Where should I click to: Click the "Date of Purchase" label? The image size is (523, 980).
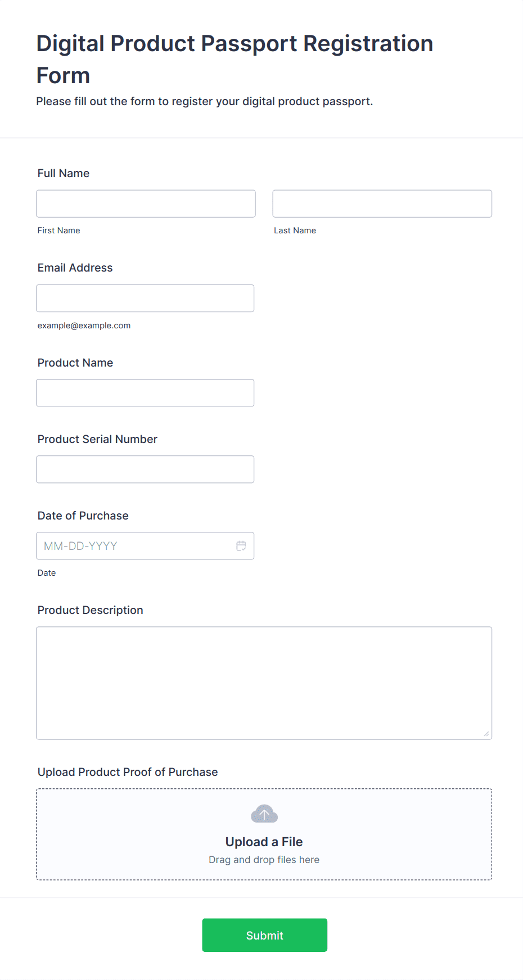[x=83, y=516]
